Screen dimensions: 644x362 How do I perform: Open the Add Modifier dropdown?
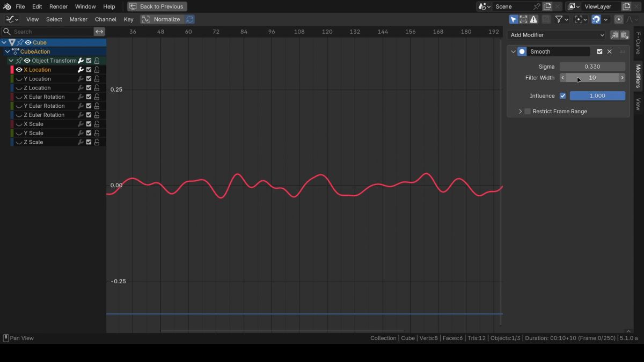[557, 35]
